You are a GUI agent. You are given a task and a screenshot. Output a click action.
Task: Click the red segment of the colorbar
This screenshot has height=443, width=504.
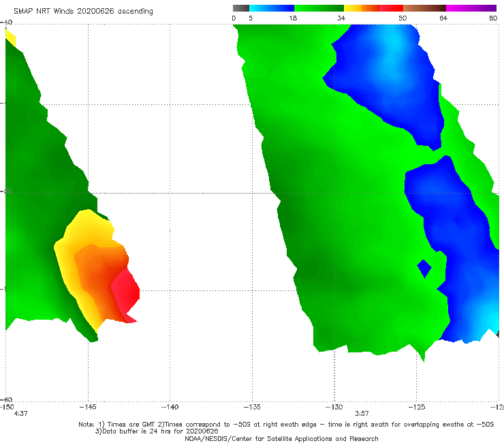tap(391, 8)
